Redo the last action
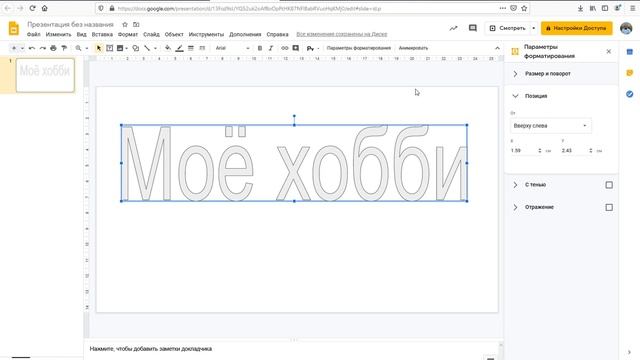Image resolution: width=640 pixels, height=360 pixels. point(42,48)
